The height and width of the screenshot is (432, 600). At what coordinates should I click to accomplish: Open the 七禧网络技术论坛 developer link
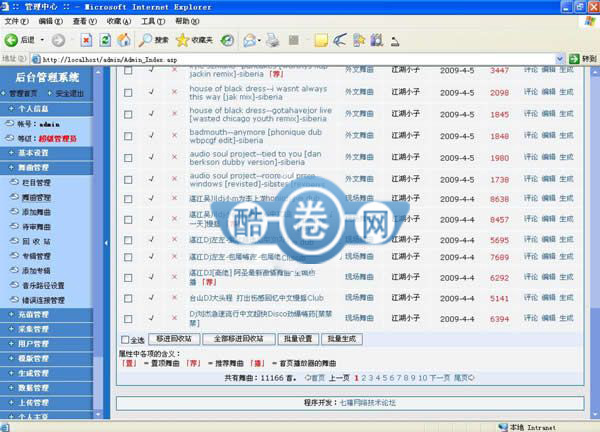coord(368,403)
